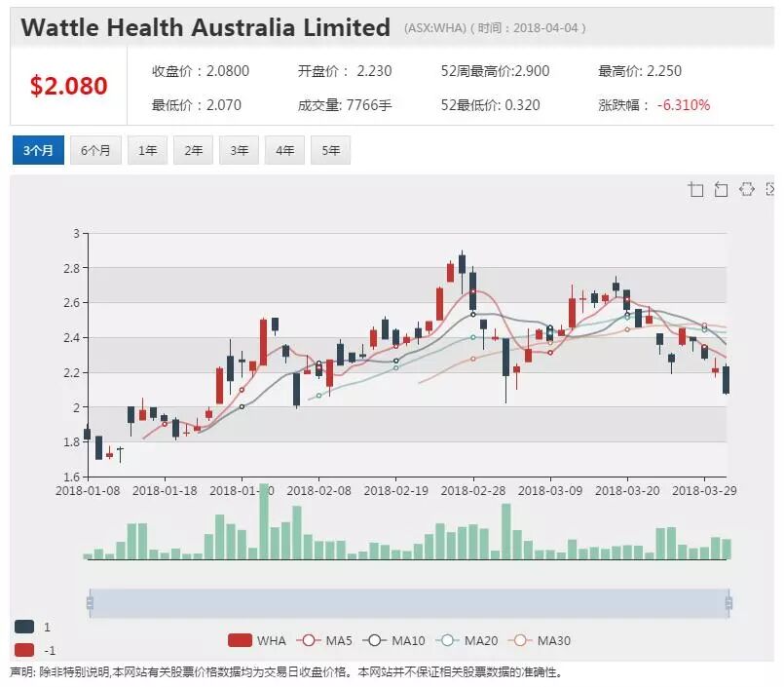Click the Wattle Health Australia Limited title

point(205,27)
